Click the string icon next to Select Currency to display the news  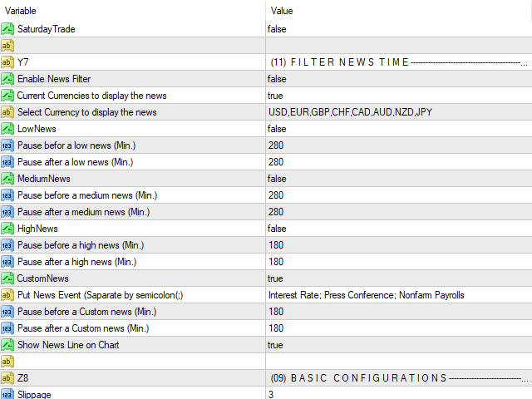(7, 112)
